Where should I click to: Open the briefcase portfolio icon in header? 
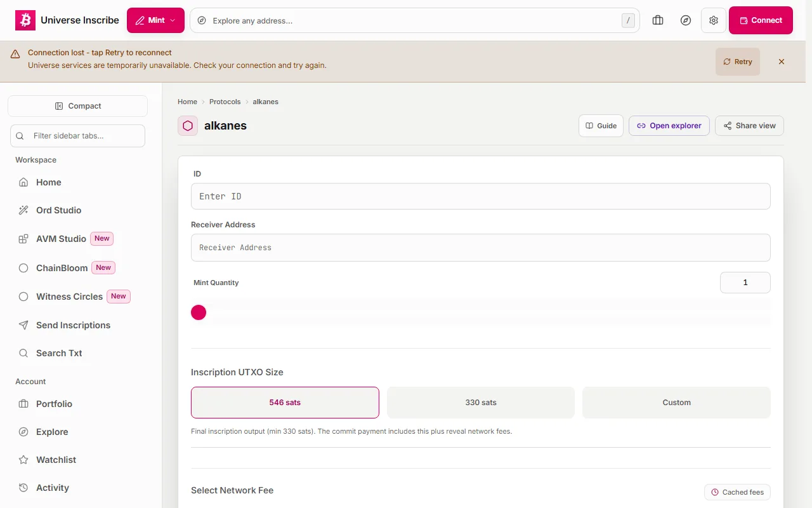[x=658, y=20]
